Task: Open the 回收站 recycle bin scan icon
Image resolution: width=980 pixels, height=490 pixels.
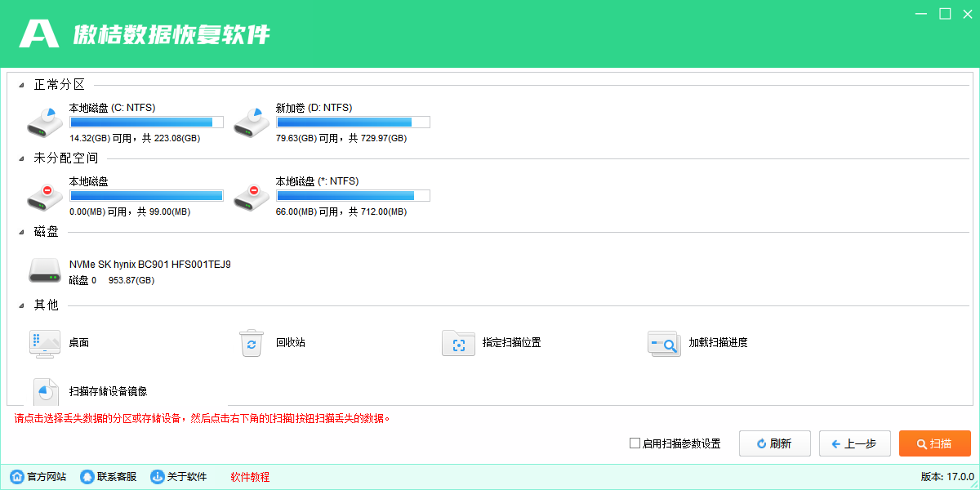Action: 251,343
